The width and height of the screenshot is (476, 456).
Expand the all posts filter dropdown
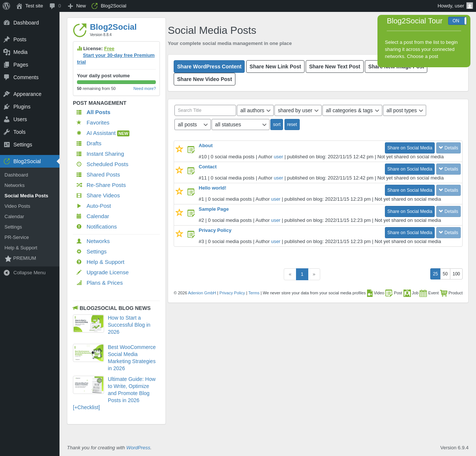(x=193, y=124)
